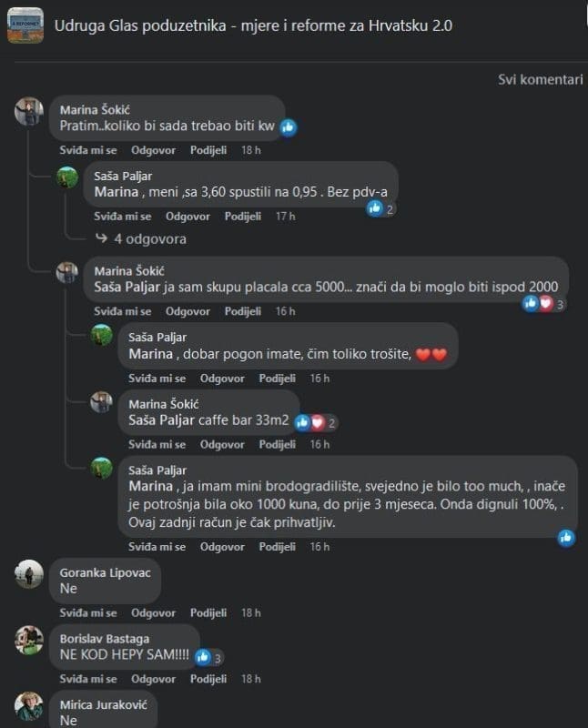Reply to Saša Paljar's mini brodogradilište comment

pos(222,547)
